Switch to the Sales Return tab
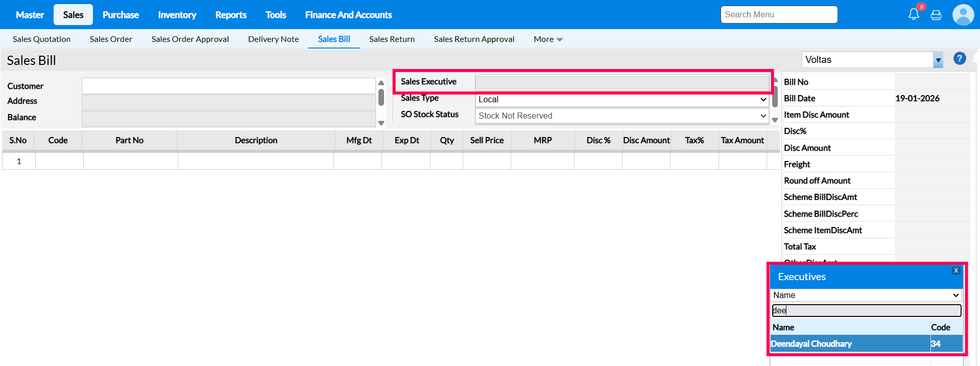Screen dimensions: 980x366 pyautogui.click(x=392, y=39)
